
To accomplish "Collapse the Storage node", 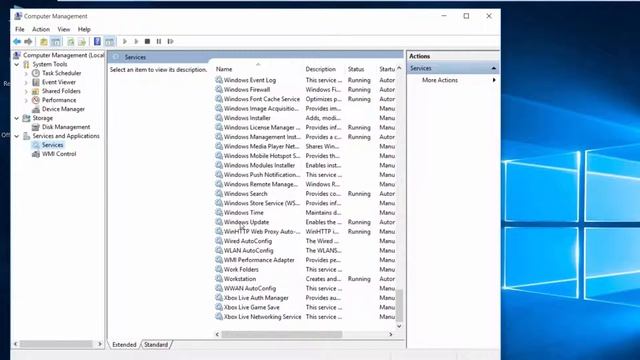I will point(17,118).
